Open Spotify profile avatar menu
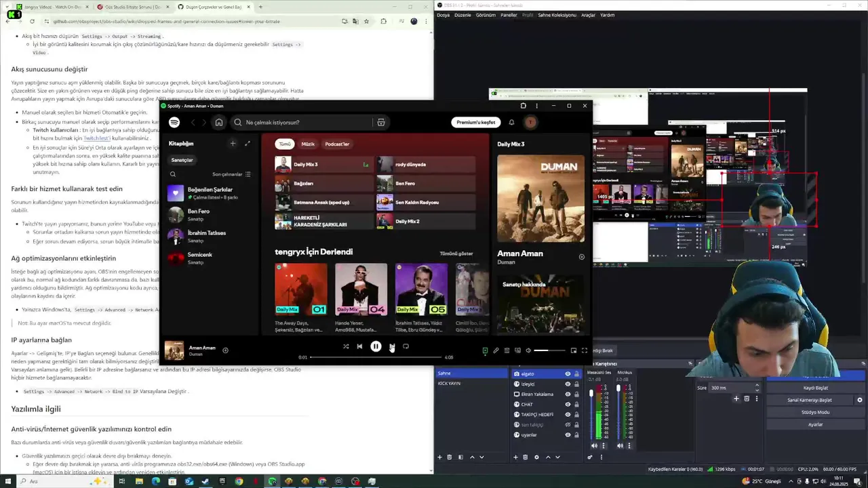The width and height of the screenshot is (868, 488). (x=530, y=123)
